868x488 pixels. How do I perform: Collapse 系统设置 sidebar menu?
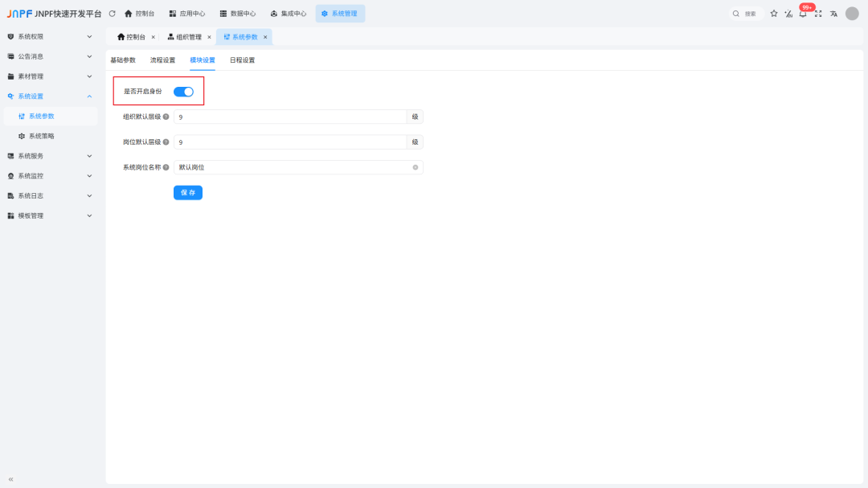pyautogui.click(x=50, y=96)
